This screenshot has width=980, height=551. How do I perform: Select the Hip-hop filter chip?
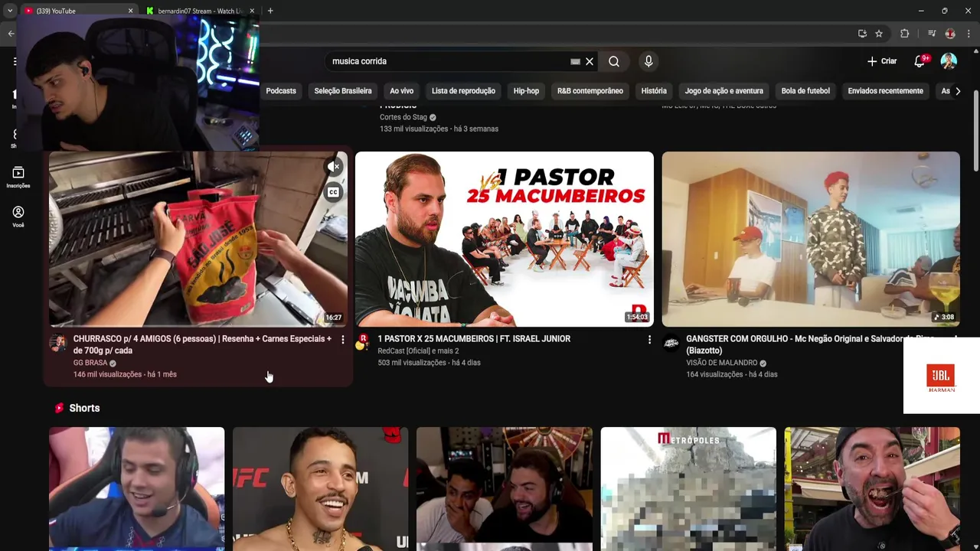(526, 91)
